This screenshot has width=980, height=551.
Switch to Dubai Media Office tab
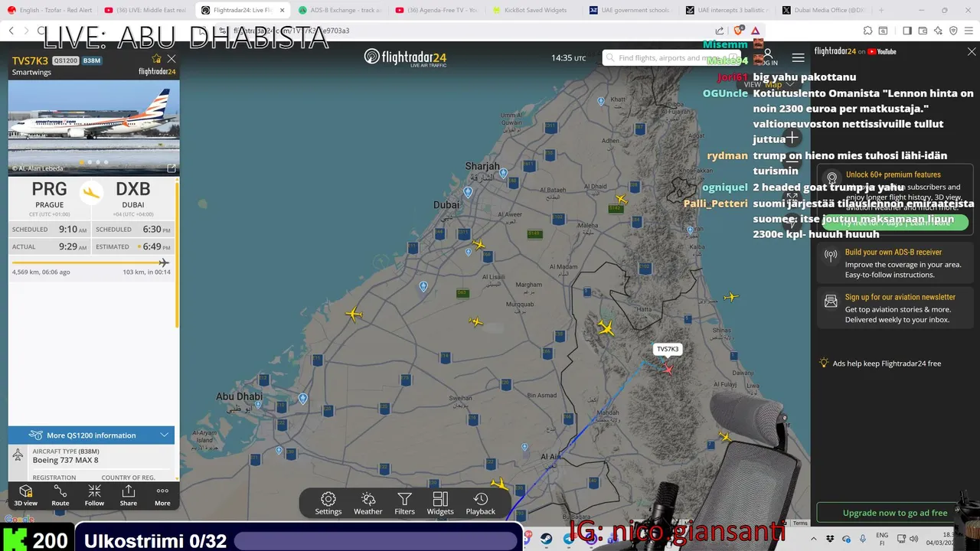click(x=825, y=10)
